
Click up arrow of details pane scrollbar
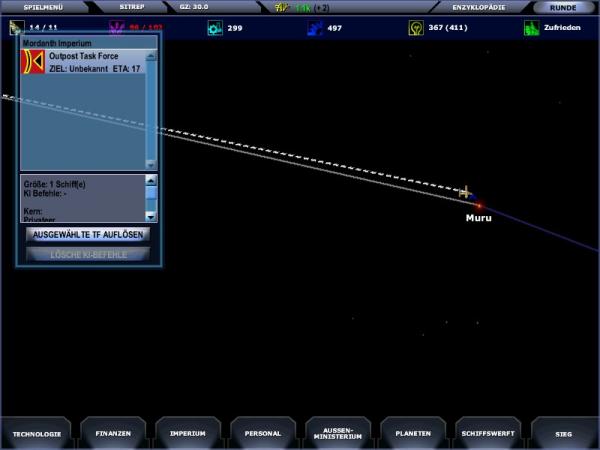[x=151, y=180]
